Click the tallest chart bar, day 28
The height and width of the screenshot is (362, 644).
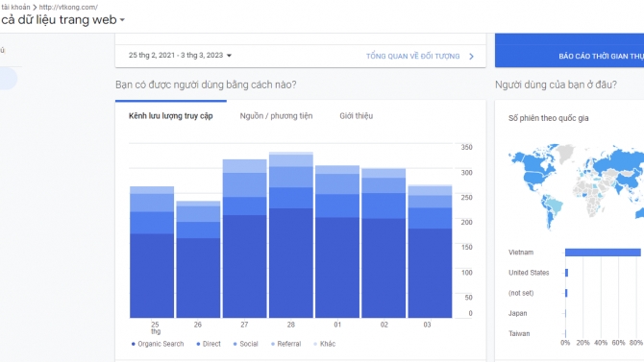pyautogui.click(x=291, y=234)
